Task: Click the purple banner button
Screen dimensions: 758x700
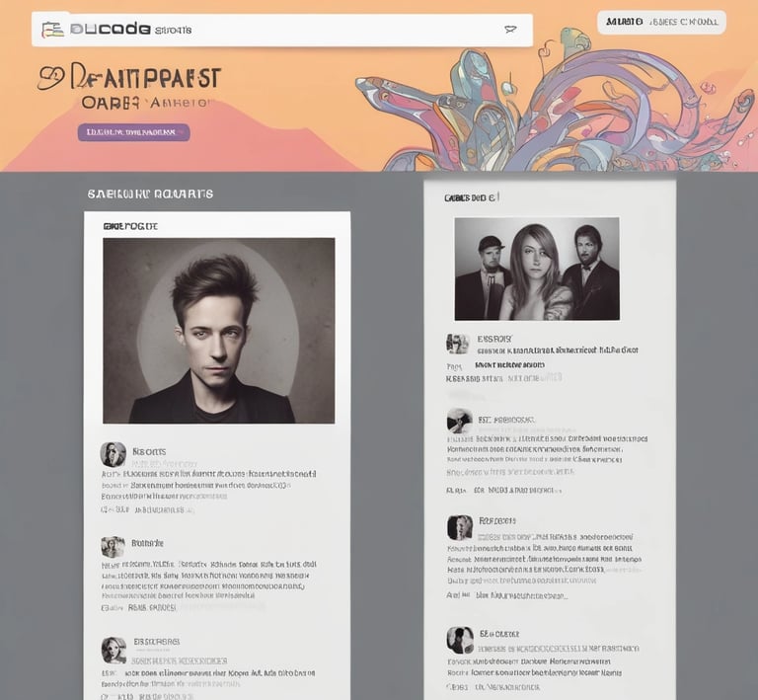Action: pyautogui.click(x=134, y=132)
